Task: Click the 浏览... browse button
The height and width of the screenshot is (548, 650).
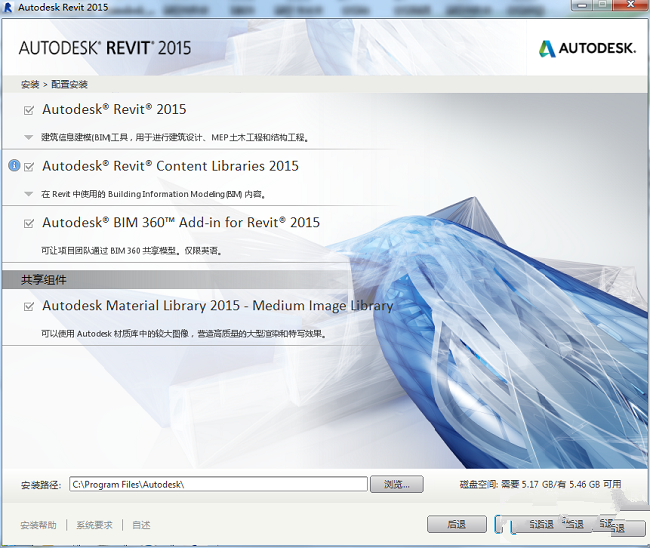Action: [397, 484]
